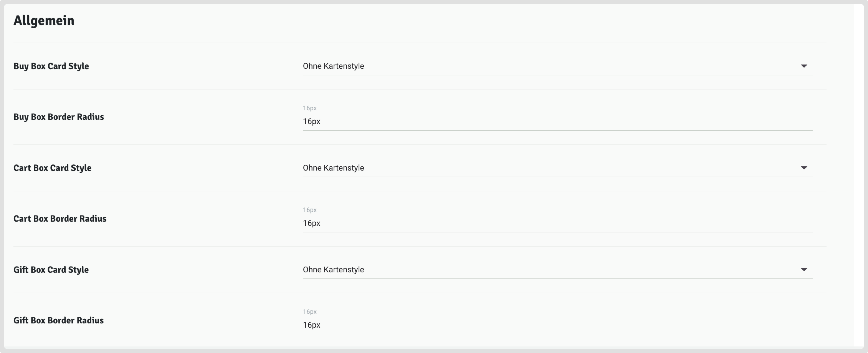This screenshot has width=868, height=353.
Task: Click the Allgemein section heading
Action: point(44,21)
